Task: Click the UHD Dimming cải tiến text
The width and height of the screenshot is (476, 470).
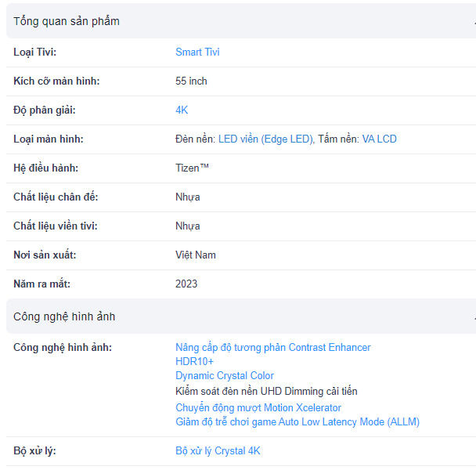Action: pos(266,391)
